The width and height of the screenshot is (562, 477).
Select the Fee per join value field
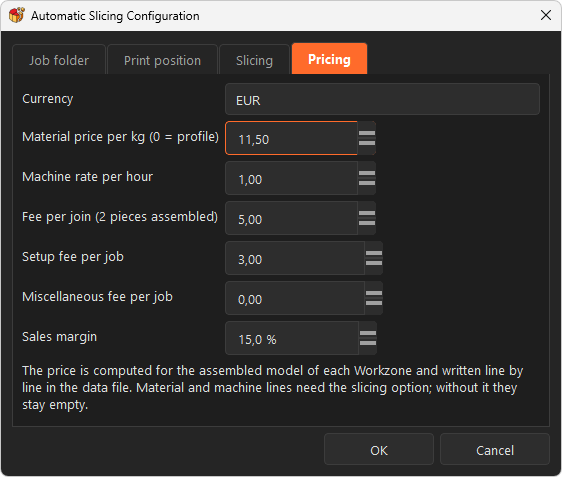[x=291, y=218]
